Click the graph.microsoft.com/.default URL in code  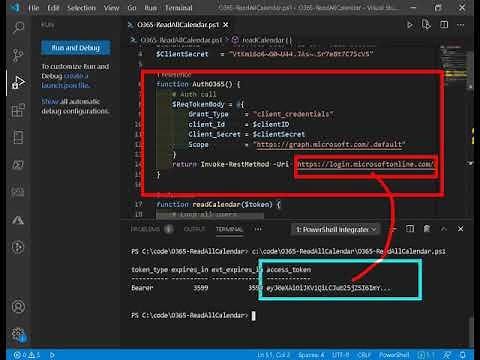coord(329,144)
